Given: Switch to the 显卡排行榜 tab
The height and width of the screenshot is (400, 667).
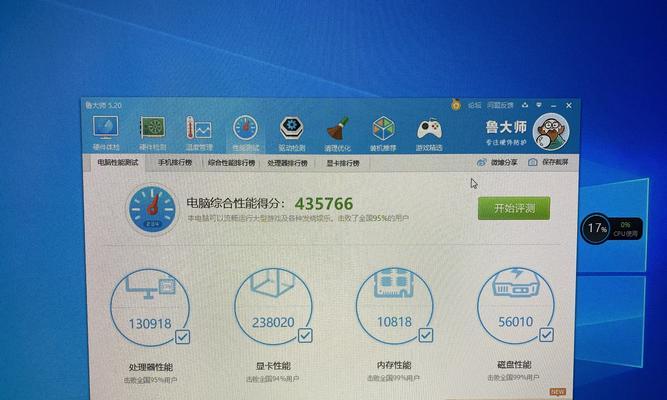Looking at the screenshot, I should 343,163.
